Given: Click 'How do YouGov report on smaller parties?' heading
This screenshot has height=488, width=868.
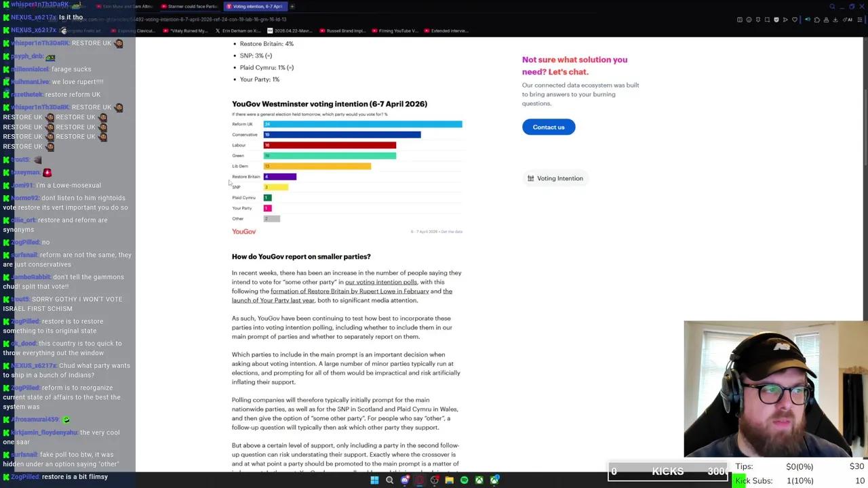Looking at the screenshot, I should pyautogui.click(x=301, y=257).
